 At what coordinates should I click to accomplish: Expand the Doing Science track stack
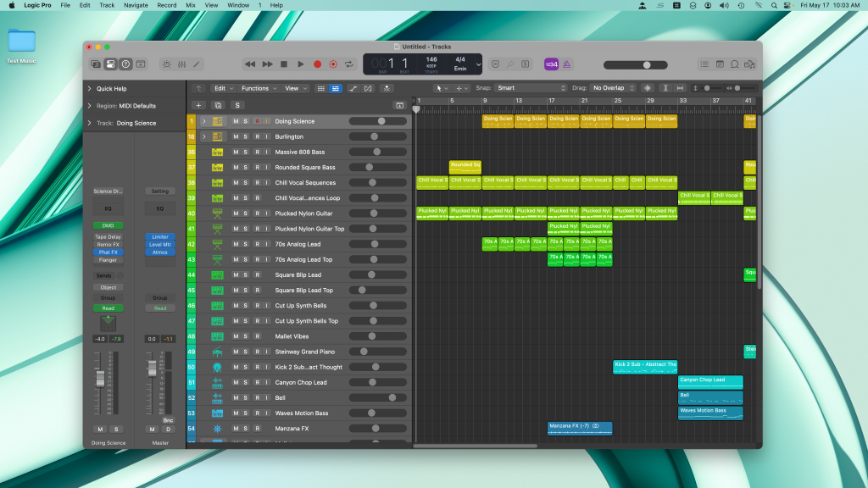point(203,121)
